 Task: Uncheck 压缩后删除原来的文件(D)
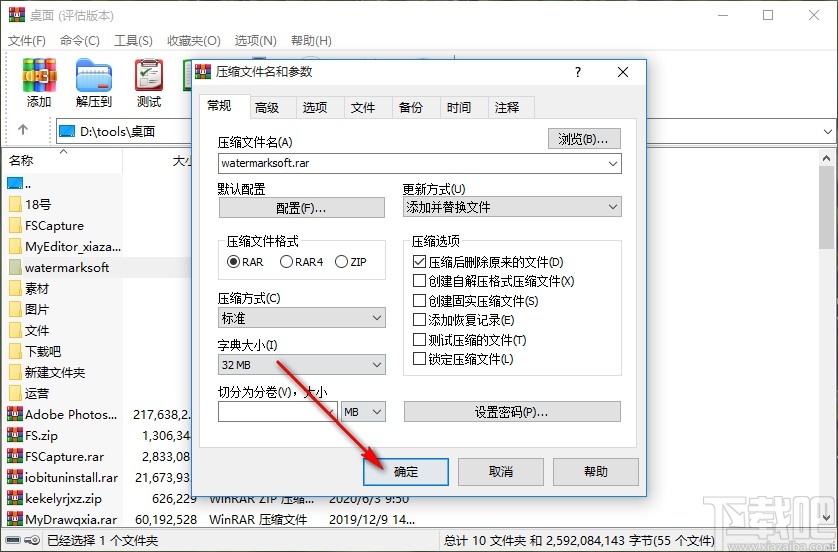[x=488, y=262]
